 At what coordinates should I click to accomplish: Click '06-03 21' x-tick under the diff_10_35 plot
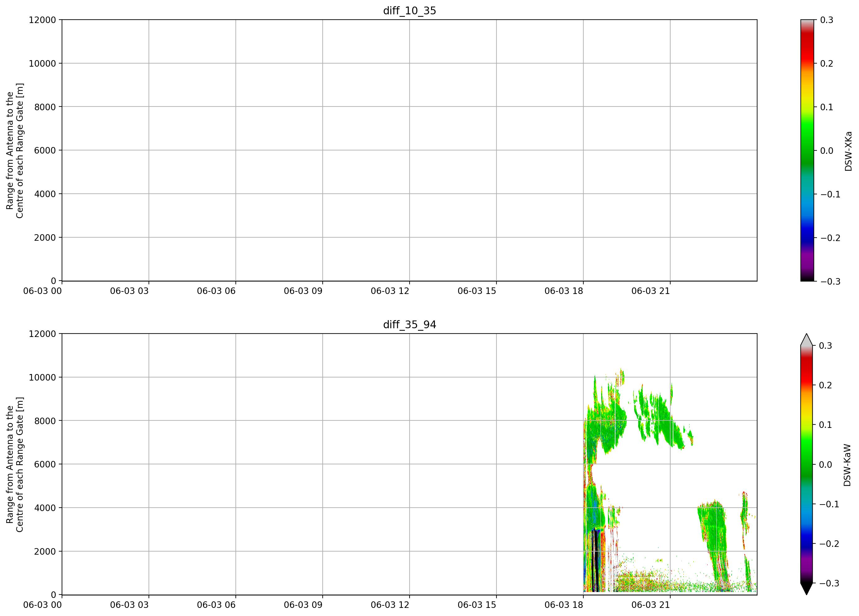point(651,291)
